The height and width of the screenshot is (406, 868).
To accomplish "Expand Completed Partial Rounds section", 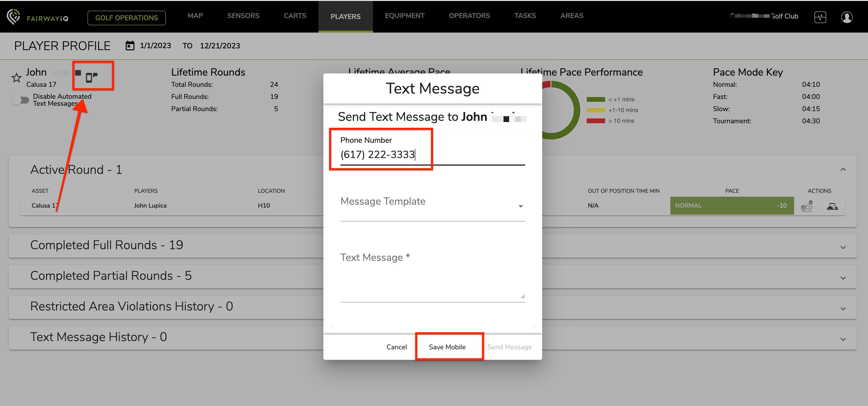I will click(x=843, y=278).
